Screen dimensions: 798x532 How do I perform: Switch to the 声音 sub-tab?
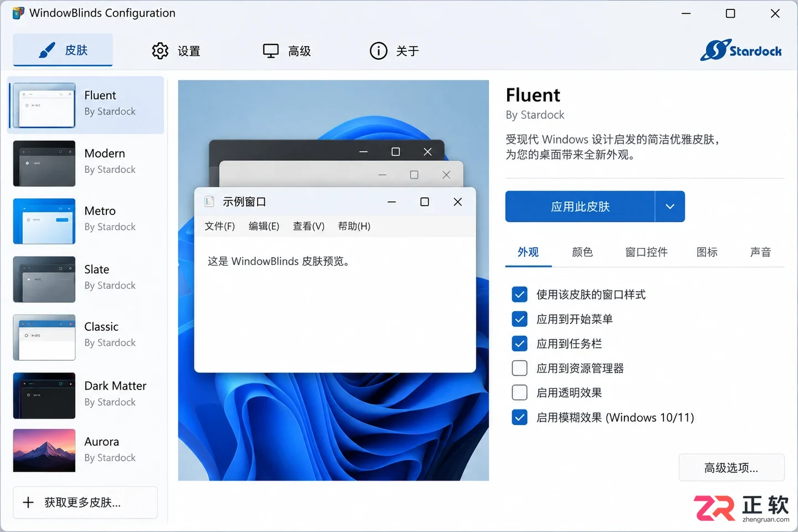(x=760, y=253)
